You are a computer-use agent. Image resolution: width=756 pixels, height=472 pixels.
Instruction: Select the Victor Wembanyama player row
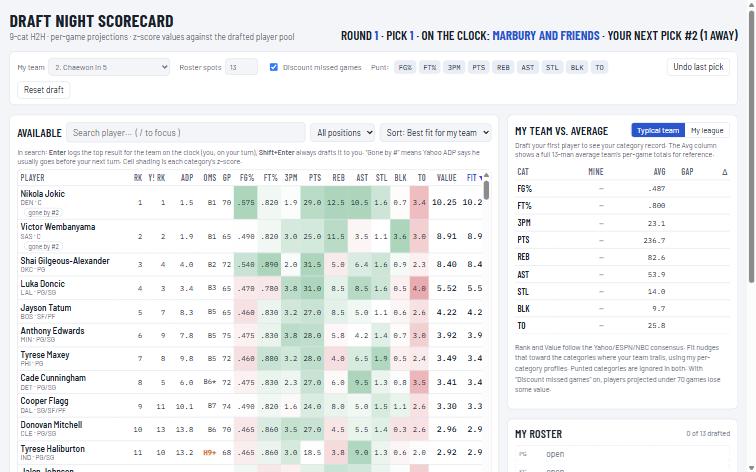point(251,236)
